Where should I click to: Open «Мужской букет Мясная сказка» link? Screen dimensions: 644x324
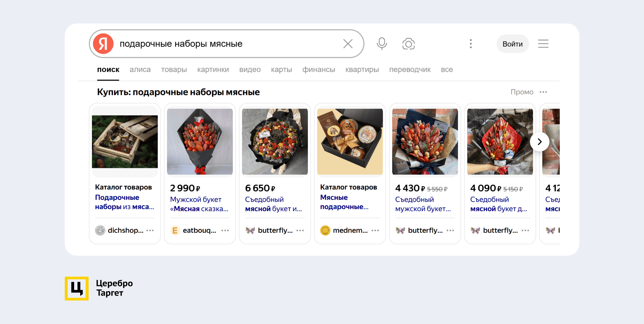pyautogui.click(x=199, y=204)
